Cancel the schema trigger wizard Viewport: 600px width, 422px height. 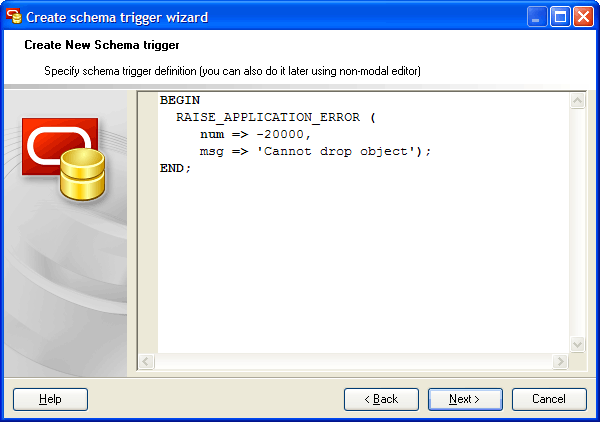(x=549, y=399)
